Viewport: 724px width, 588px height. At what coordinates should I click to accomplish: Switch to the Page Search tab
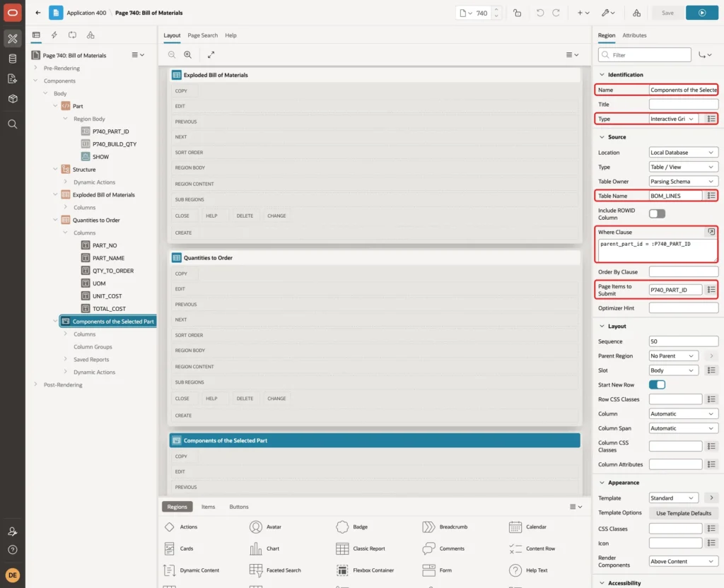click(202, 35)
